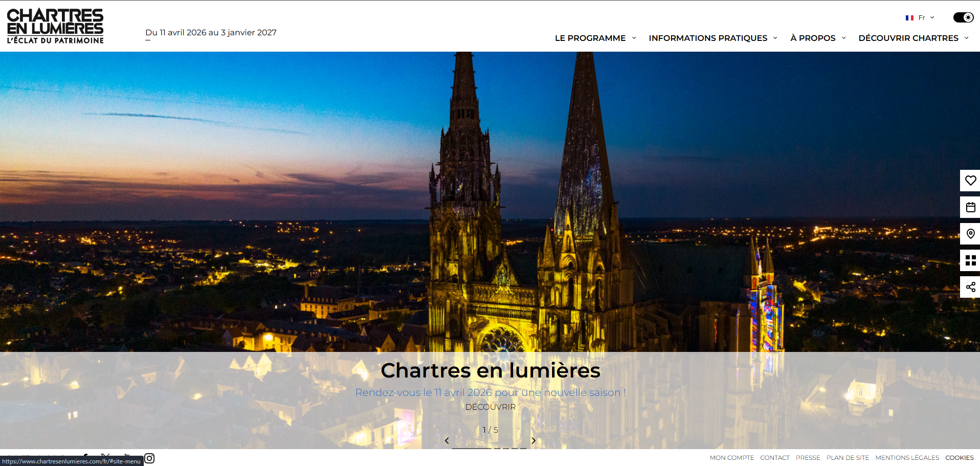Open the Instagram social icon
The height and width of the screenshot is (466, 980).
[149, 458]
